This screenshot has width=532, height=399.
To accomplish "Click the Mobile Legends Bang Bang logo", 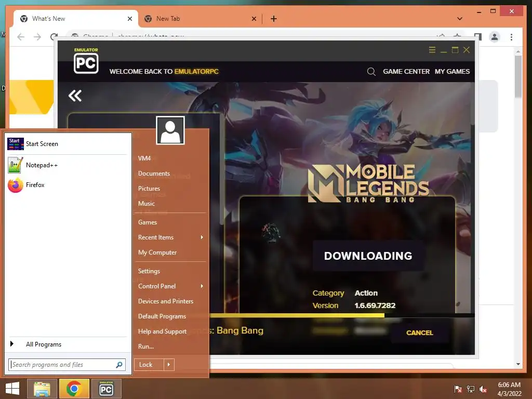I will 368,183.
